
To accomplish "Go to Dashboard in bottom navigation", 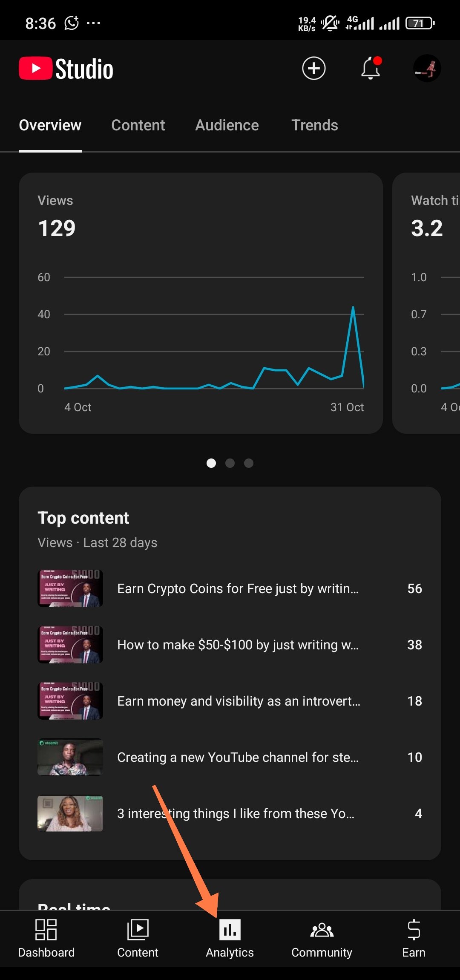I will [46, 938].
